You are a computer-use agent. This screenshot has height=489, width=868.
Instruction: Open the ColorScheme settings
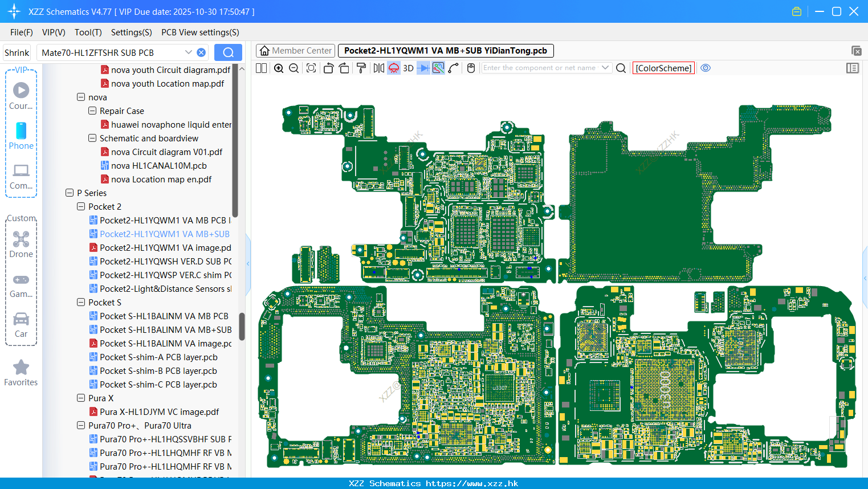(x=663, y=68)
